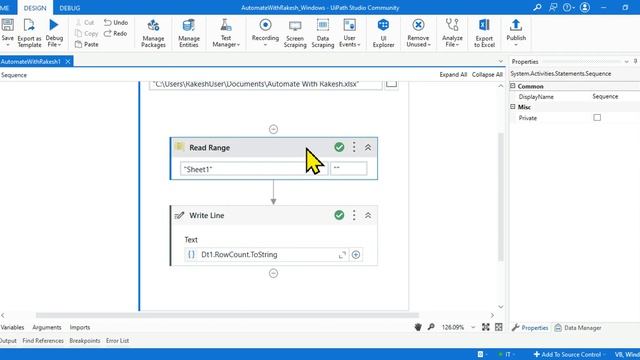The width and height of the screenshot is (640, 360).
Task: Run workflow with Debug File button
Action: pos(54,33)
